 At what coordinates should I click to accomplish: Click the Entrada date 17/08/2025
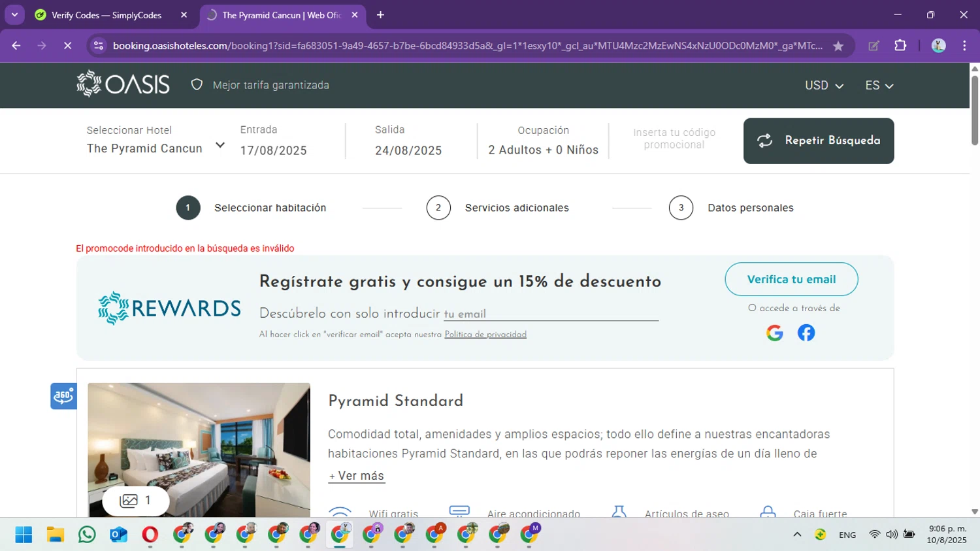click(x=273, y=150)
